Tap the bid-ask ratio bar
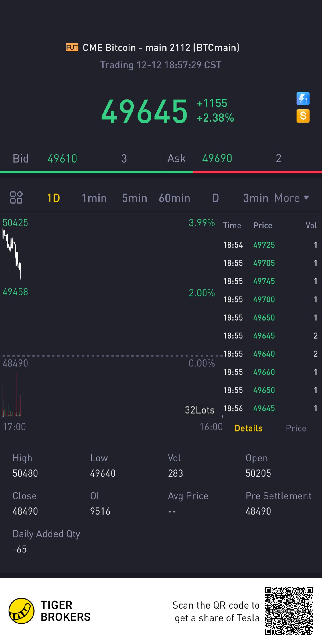This screenshot has height=644, width=322. (x=161, y=172)
